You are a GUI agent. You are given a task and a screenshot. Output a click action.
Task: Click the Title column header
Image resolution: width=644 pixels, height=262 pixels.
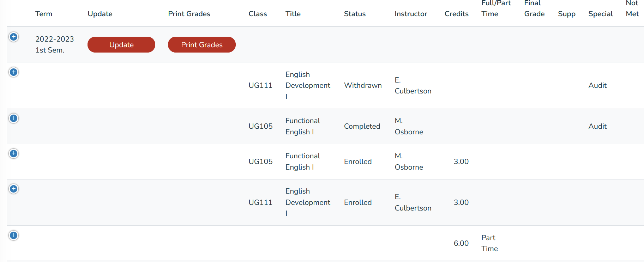293,14
